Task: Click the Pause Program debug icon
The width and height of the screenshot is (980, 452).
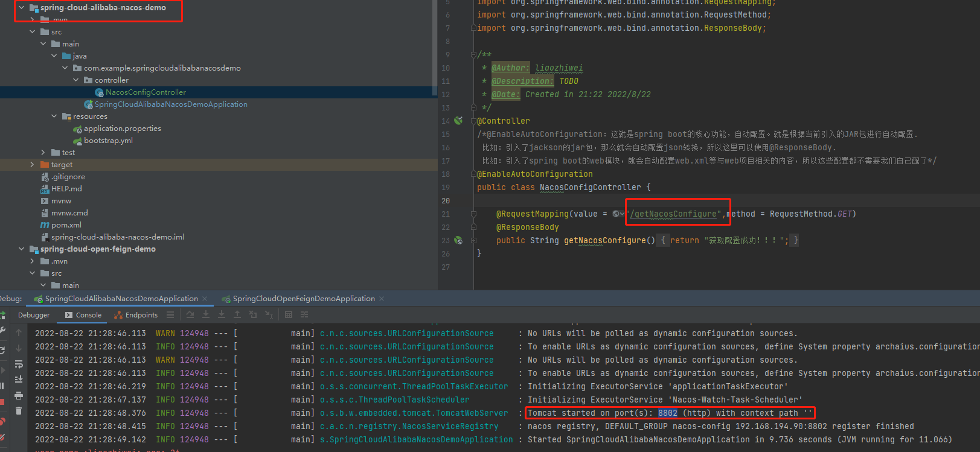Action: (2, 386)
